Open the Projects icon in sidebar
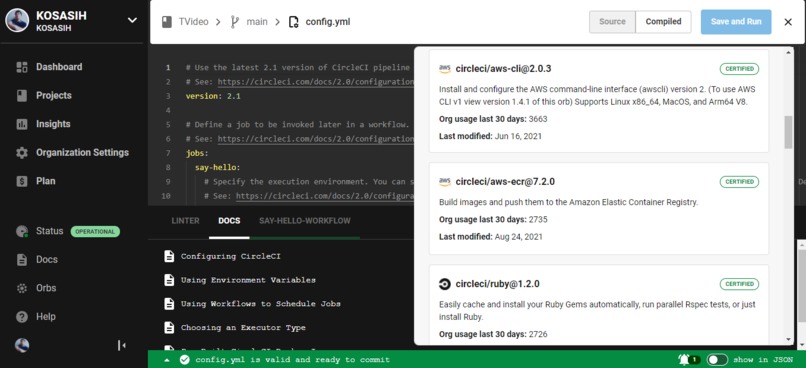Image resolution: width=806 pixels, height=368 pixels. [x=22, y=96]
